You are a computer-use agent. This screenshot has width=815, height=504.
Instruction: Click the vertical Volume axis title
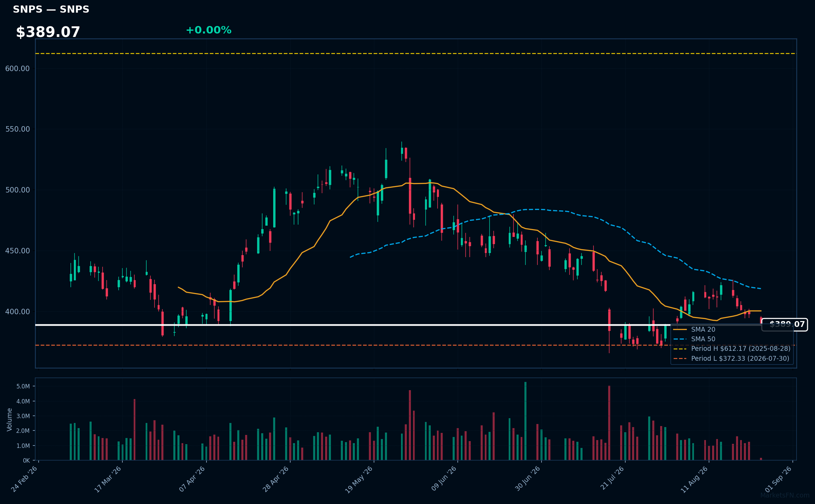(x=9, y=420)
